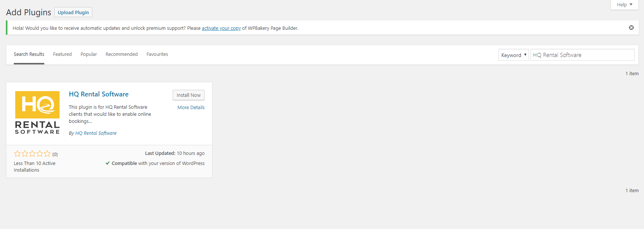The width and height of the screenshot is (644, 229).
Task: Click the plugin search input field
Action: (582, 55)
